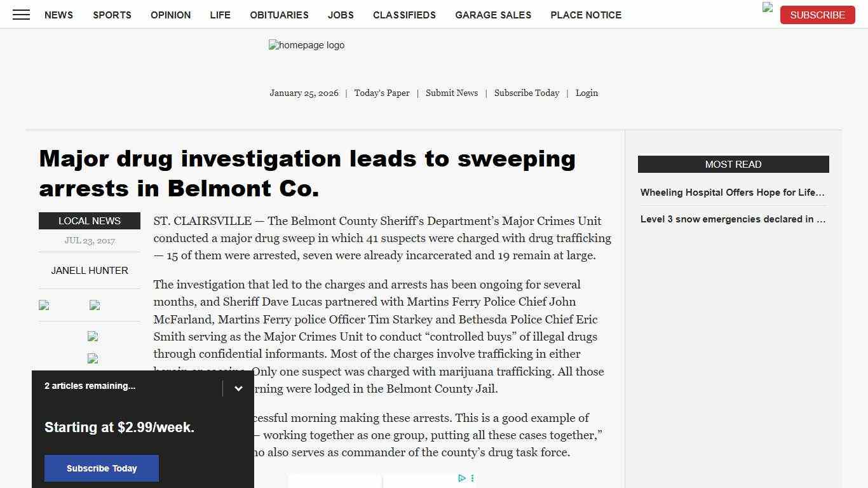
Task: Open Today's Paper
Action: 381,93
